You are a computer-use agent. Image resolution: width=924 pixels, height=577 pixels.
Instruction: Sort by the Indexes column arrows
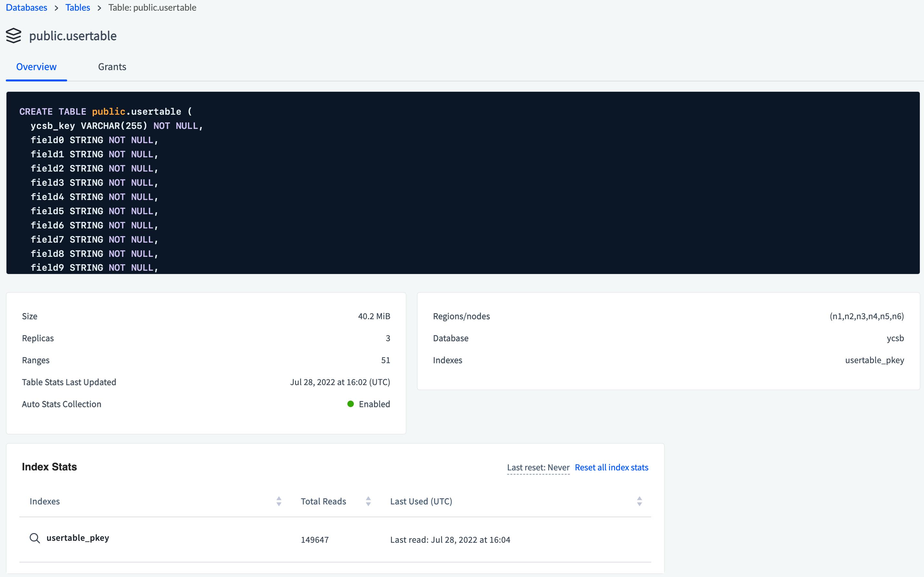click(279, 501)
